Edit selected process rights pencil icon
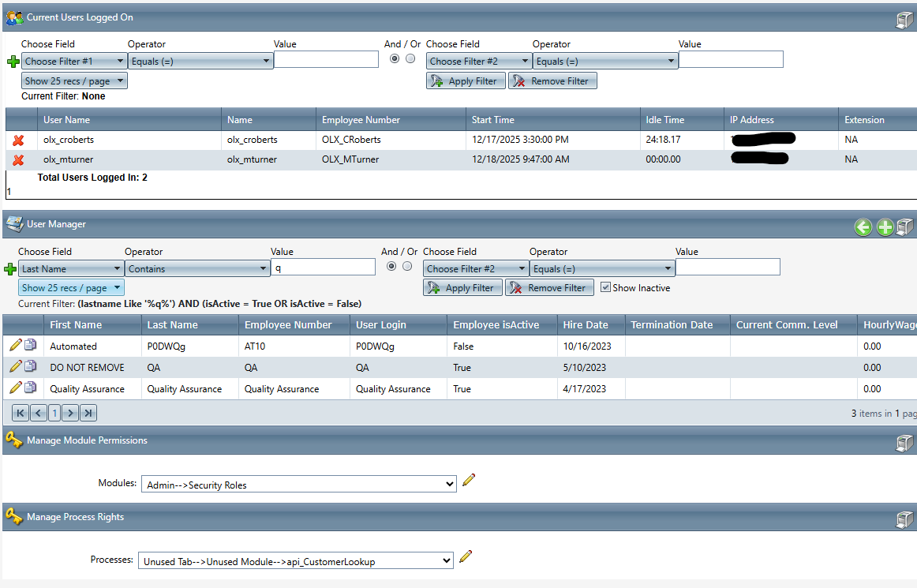The width and height of the screenshot is (917, 588). [x=466, y=556]
